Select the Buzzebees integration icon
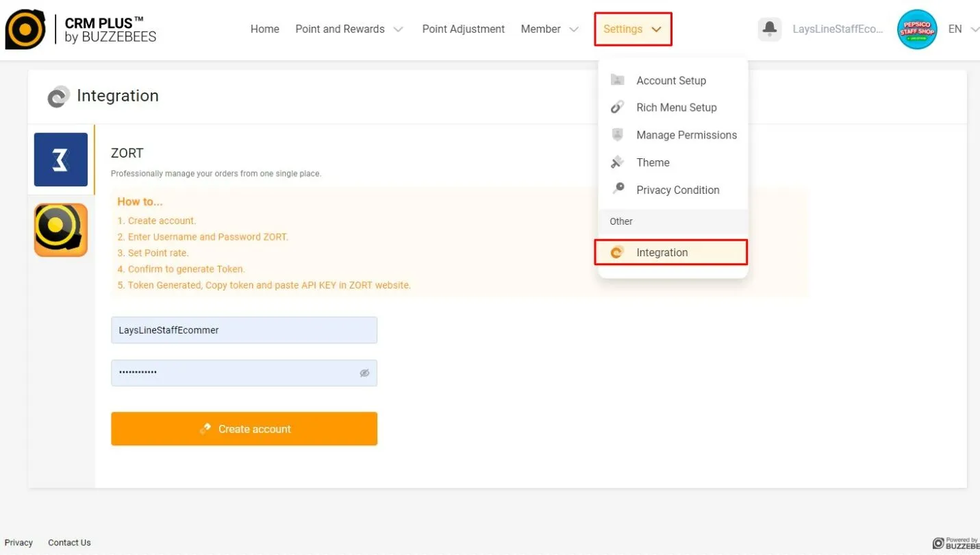The image size is (980, 555). (x=61, y=230)
